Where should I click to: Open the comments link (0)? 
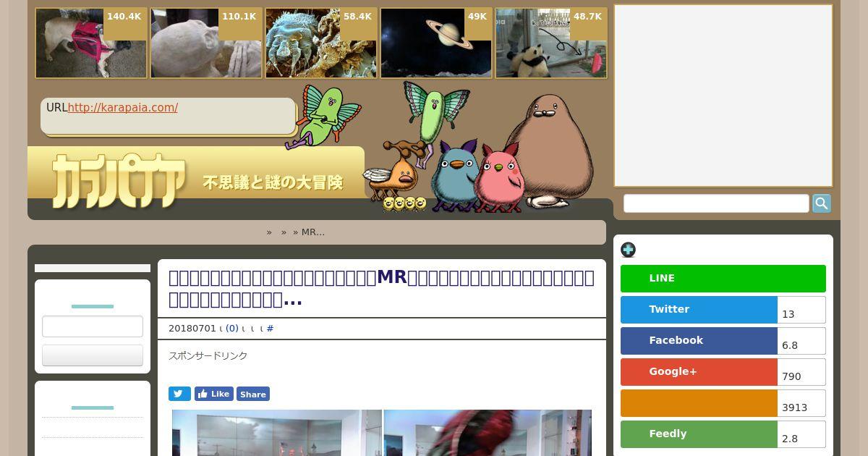coord(232,329)
